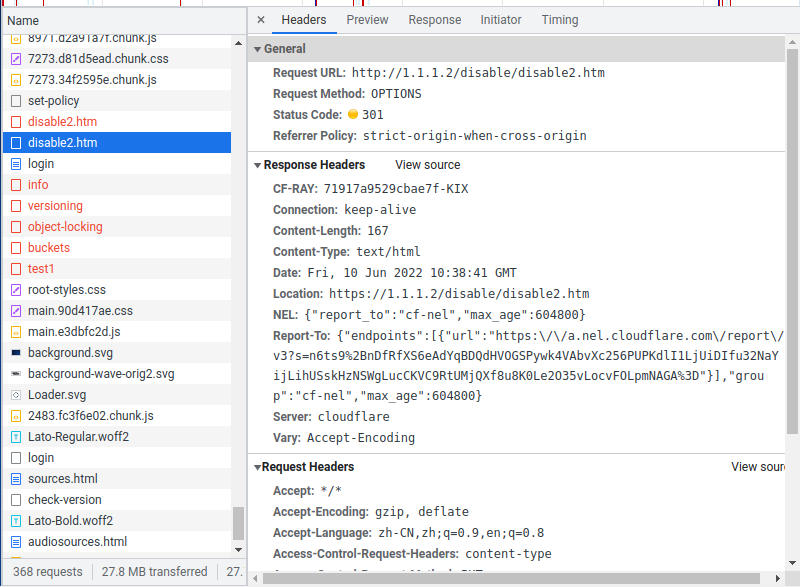The width and height of the screenshot is (800, 587).
Task: Click the Lato-Regular.woff2 font icon
Action: [16, 437]
